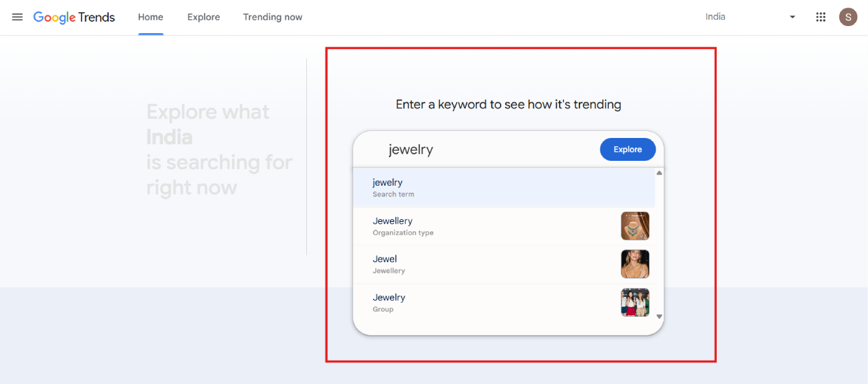Click the scrollbar down arrow in suggestions
The width and height of the screenshot is (868, 384).
659,315
